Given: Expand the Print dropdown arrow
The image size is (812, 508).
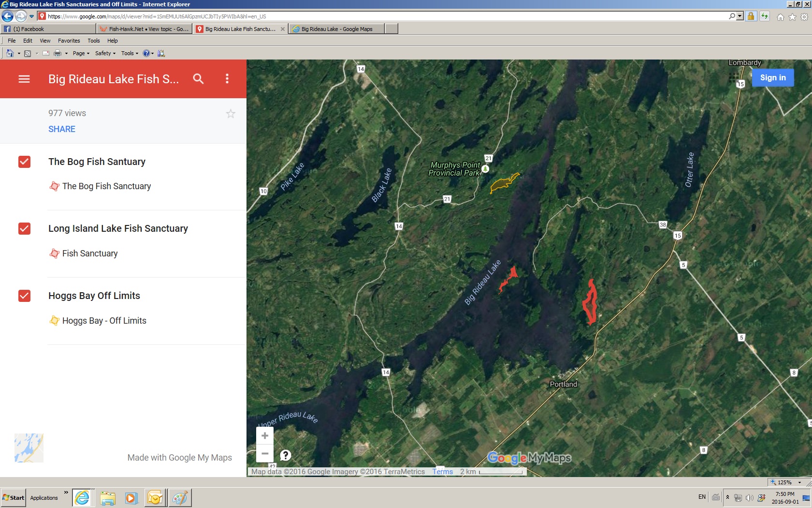Looking at the screenshot, I should tap(66, 53).
